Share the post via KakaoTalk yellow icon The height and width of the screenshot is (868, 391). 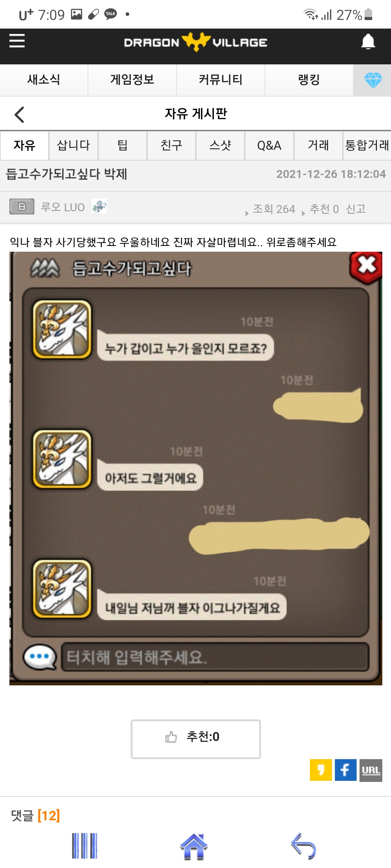(x=321, y=770)
